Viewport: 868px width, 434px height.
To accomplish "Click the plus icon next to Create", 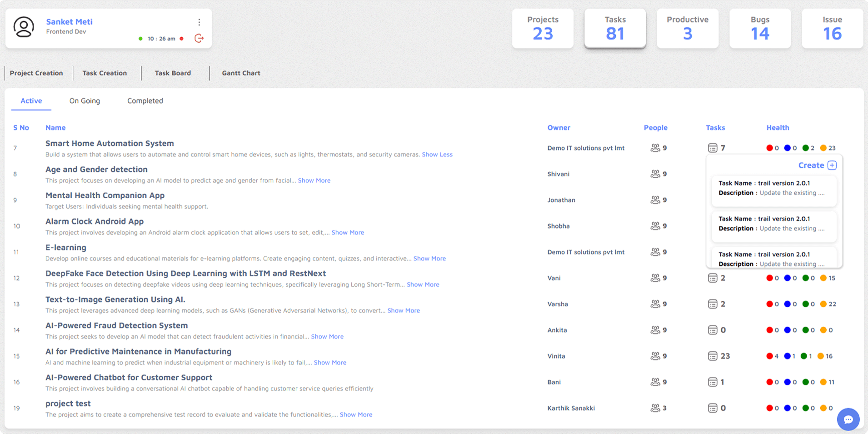I will point(832,165).
